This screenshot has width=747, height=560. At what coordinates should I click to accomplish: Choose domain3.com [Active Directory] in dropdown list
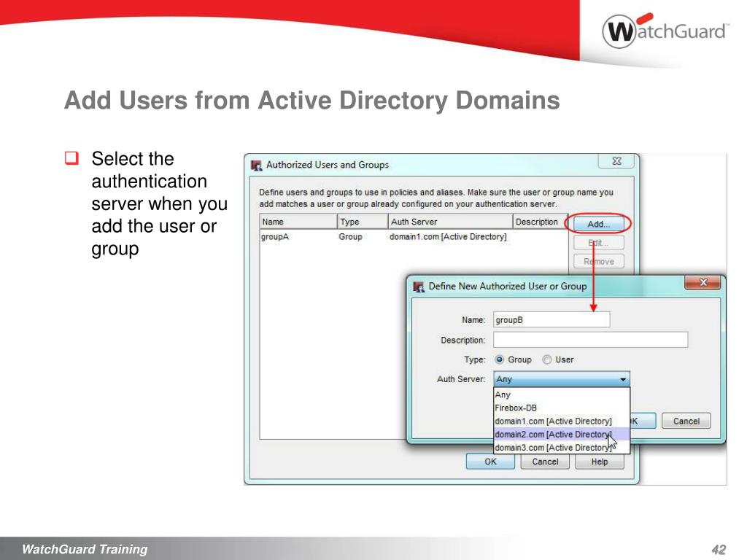pos(562,448)
